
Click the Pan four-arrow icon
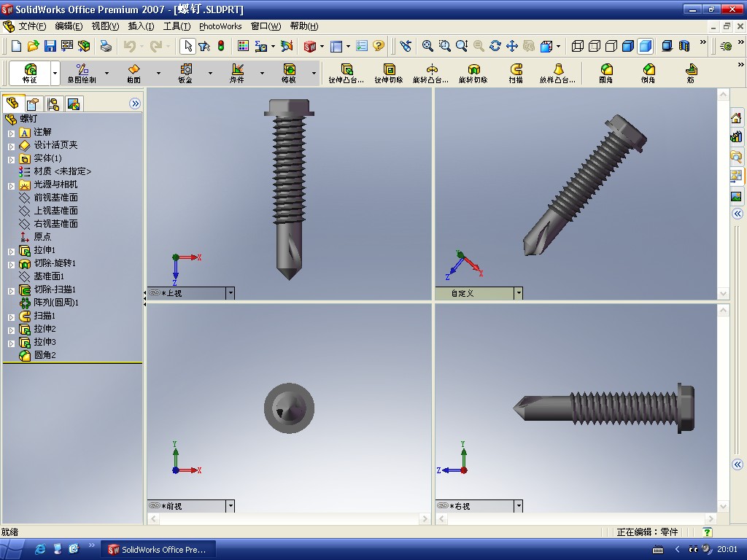click(512, 46)
